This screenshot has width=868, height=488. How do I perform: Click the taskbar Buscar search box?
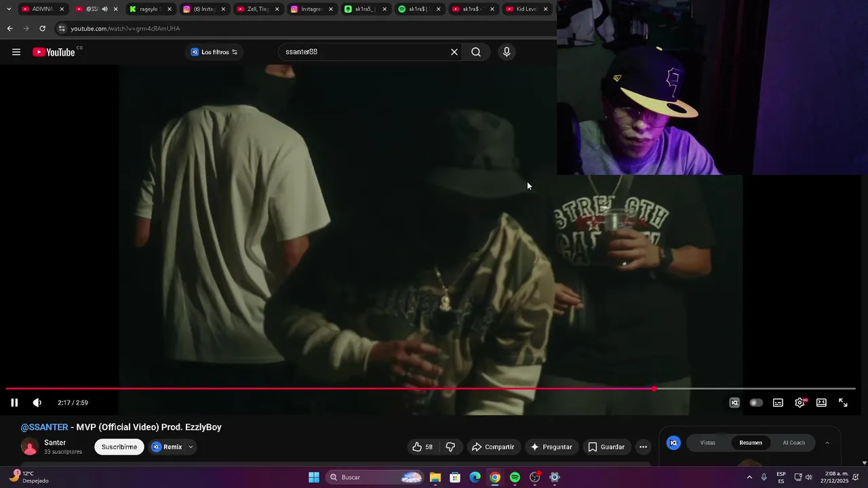click(x=375, y=477)
